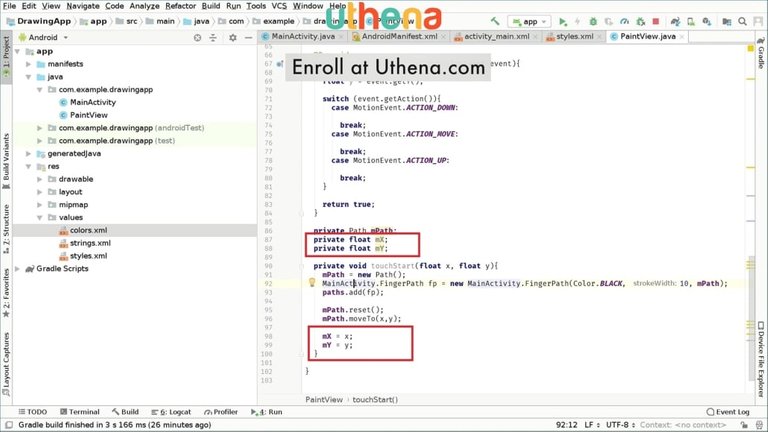
Task: Expand Gradle Scripts node
Action: pyautogui.click(x=18, y=269)
